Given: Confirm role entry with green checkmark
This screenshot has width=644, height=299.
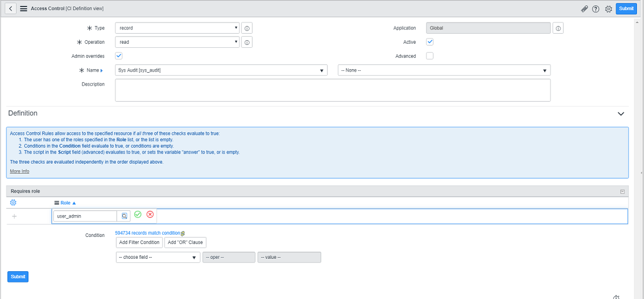Looking at the screenshot, I should (138, 214).
